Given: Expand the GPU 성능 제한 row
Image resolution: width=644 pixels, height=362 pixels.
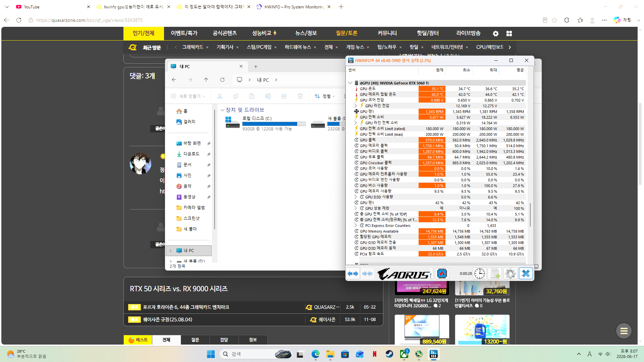Looking at the screenshot, I should (356, 208).
